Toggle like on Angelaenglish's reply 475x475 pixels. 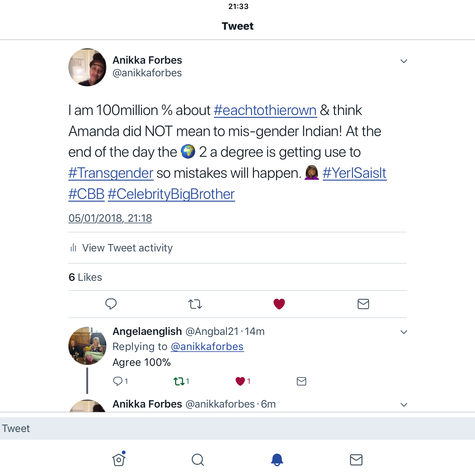(243, 381)
